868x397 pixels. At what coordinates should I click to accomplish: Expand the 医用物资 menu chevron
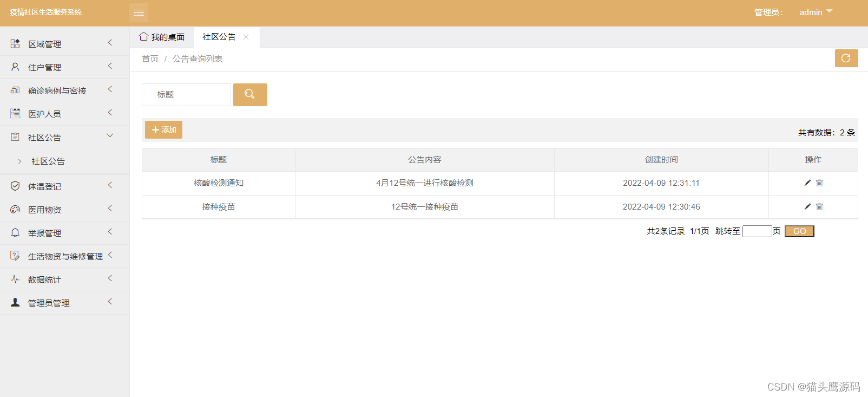pyautogui.click(x=110, y=209)
